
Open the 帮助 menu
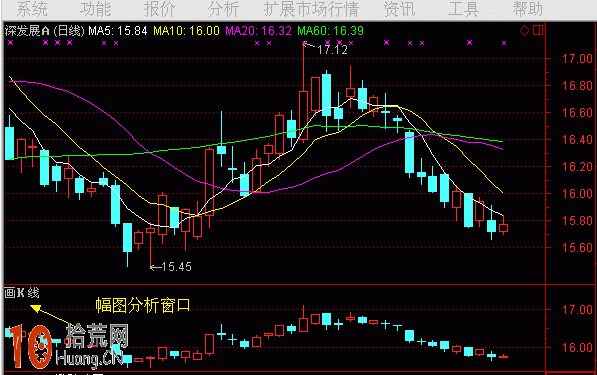[x=527, y=9]
